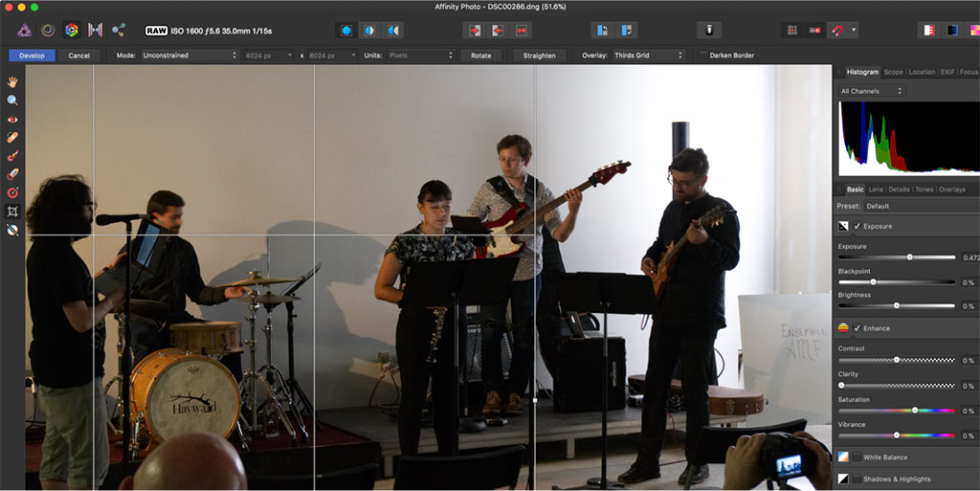This screenshot has height=491, width=980.
Task: Click the Cancel button
Action: point(79,56)
